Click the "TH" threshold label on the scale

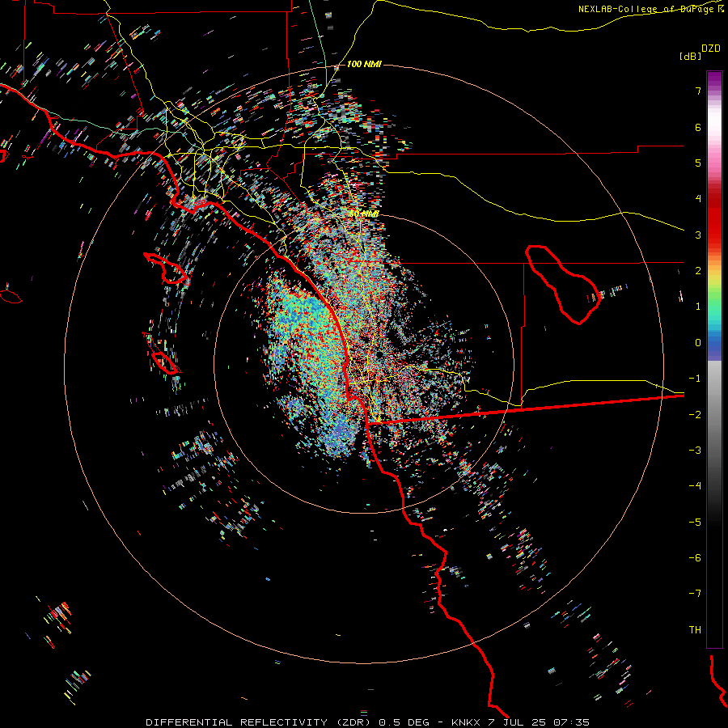pyautogui.click(x=695, y=630)
